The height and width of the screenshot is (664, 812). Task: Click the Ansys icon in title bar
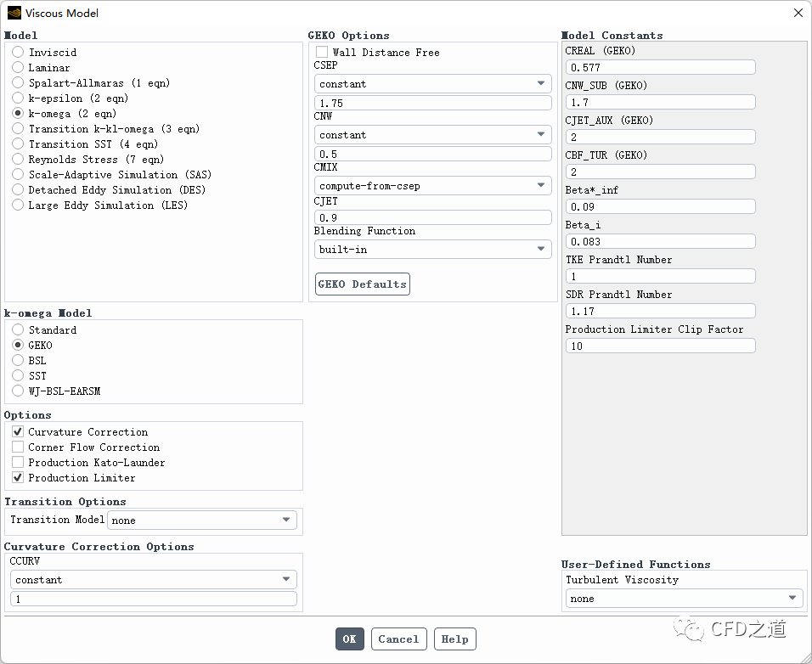14,13
